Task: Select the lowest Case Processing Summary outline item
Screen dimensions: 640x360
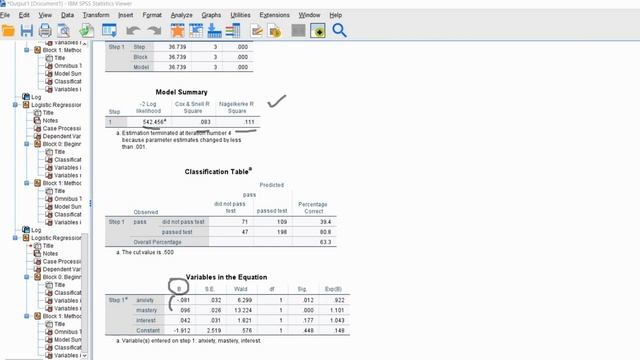Action: coord(58,261)
